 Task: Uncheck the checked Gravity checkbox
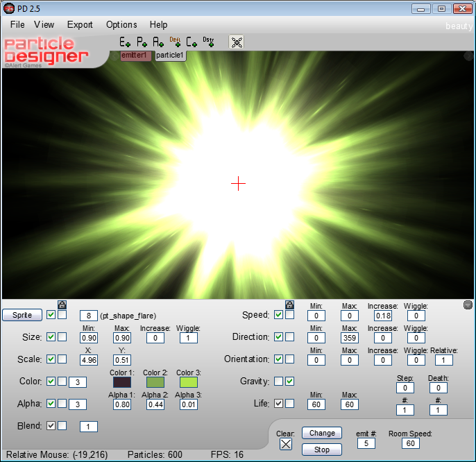[290, 382]
